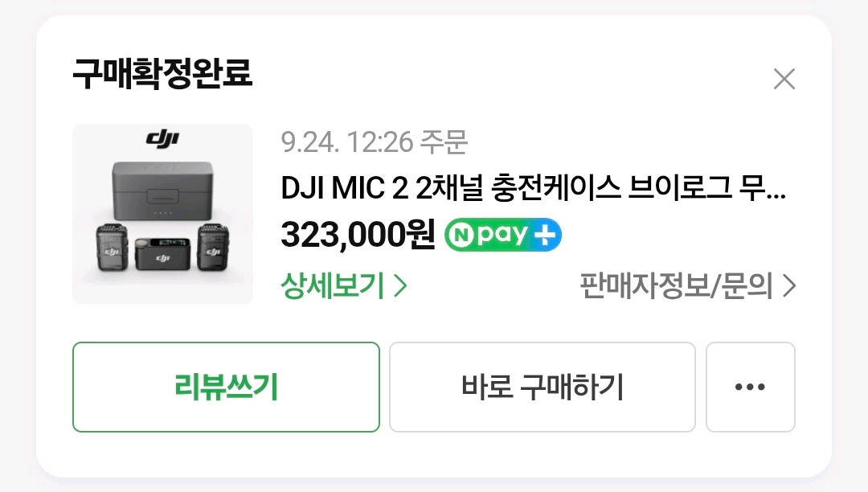
Task: Click the DJI logo on product image
Action: 162,140
